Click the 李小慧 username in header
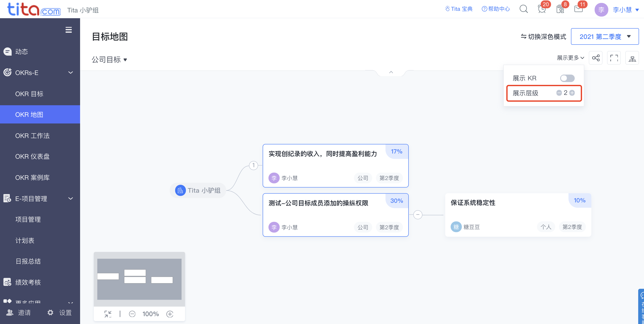Image resolution: width=644 pixels, height=324 pixels. tap(622, 10)
